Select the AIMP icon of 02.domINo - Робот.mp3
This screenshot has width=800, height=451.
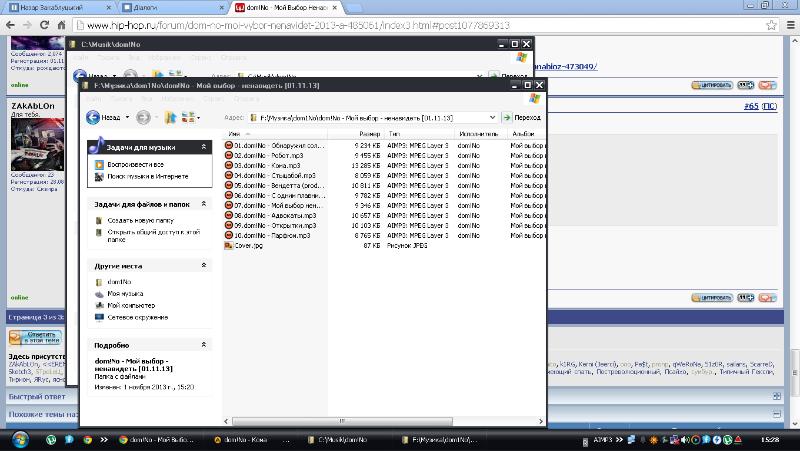[229, 156]
